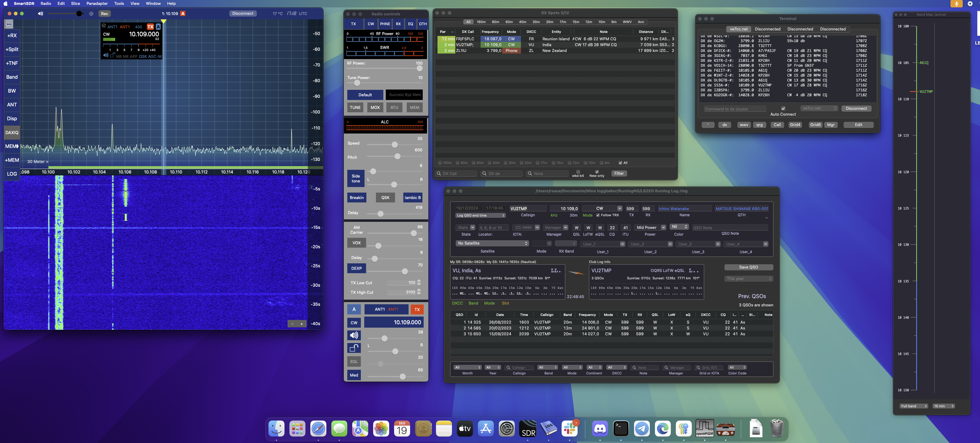Viewport: 980px width, 443px height.
Task: Switch to PHNE tab in Radio controls
Action: 385,24
